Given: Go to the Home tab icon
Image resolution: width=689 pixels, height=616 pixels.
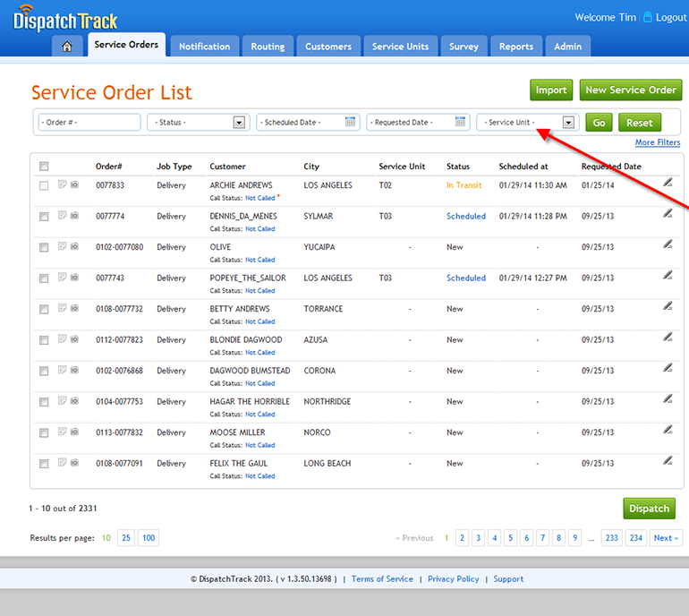Looking at the screenshot, I should (68, 47).
